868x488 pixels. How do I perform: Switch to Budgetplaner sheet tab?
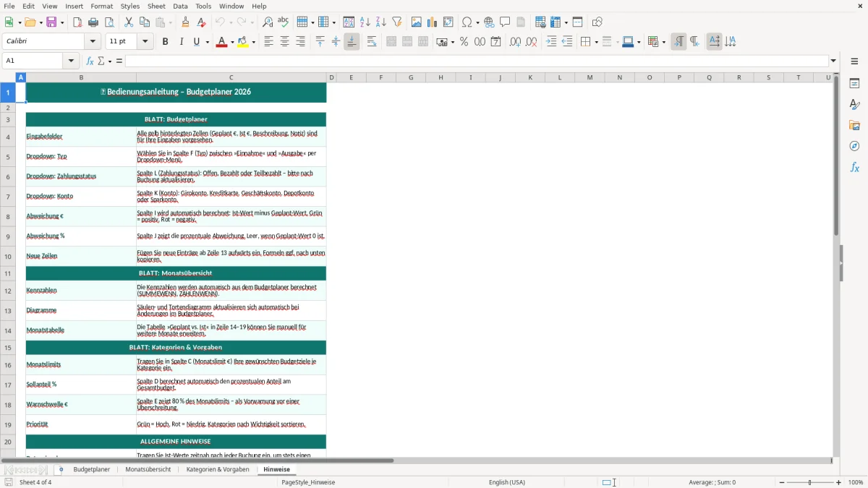coord(92,469)
